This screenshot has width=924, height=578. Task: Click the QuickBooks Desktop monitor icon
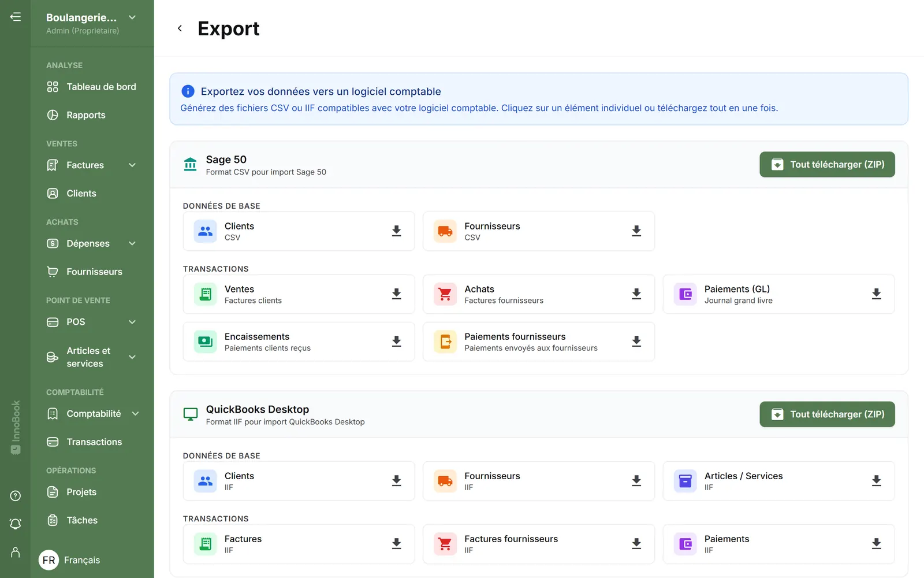click(191, 414)
